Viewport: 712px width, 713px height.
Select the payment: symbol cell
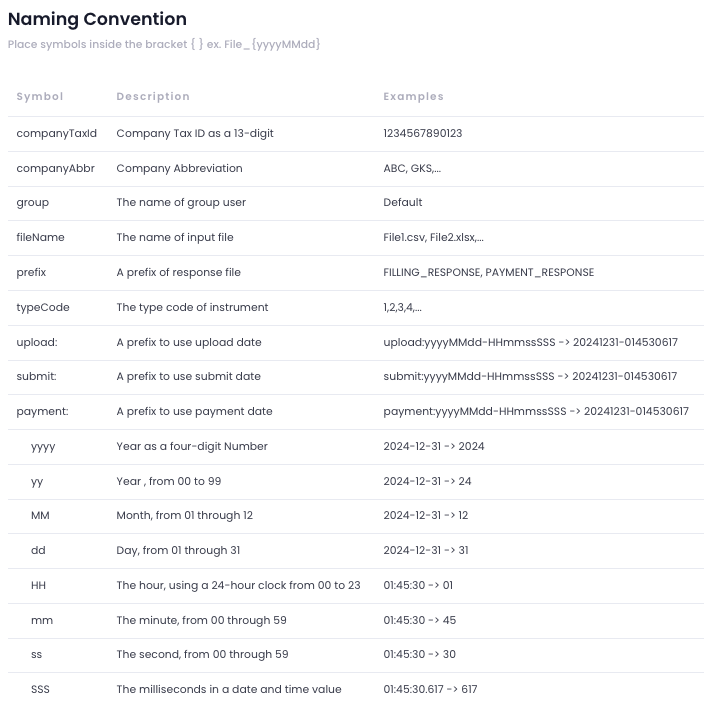[x=42, y=411]
